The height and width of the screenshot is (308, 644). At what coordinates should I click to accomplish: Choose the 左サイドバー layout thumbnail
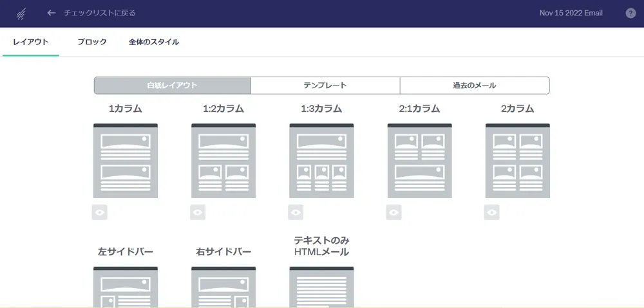tap(126, 287)
